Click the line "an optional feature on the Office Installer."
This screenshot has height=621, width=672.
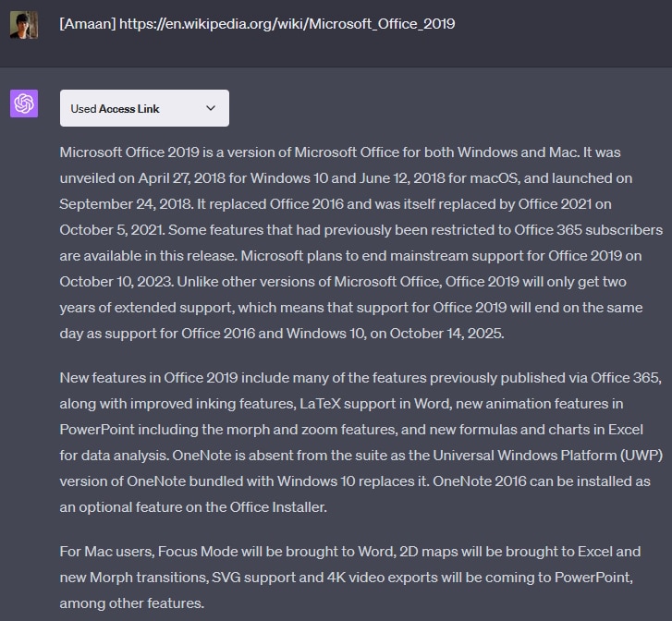tap(193, 507)
